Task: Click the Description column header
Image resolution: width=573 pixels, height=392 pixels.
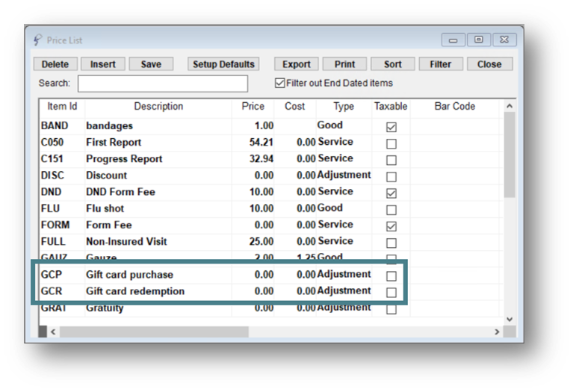Action: [158, 106]
